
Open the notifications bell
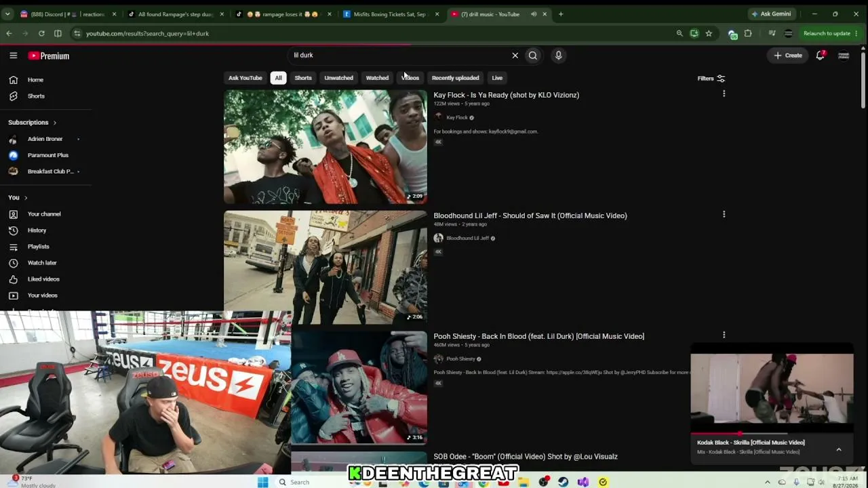820,56
